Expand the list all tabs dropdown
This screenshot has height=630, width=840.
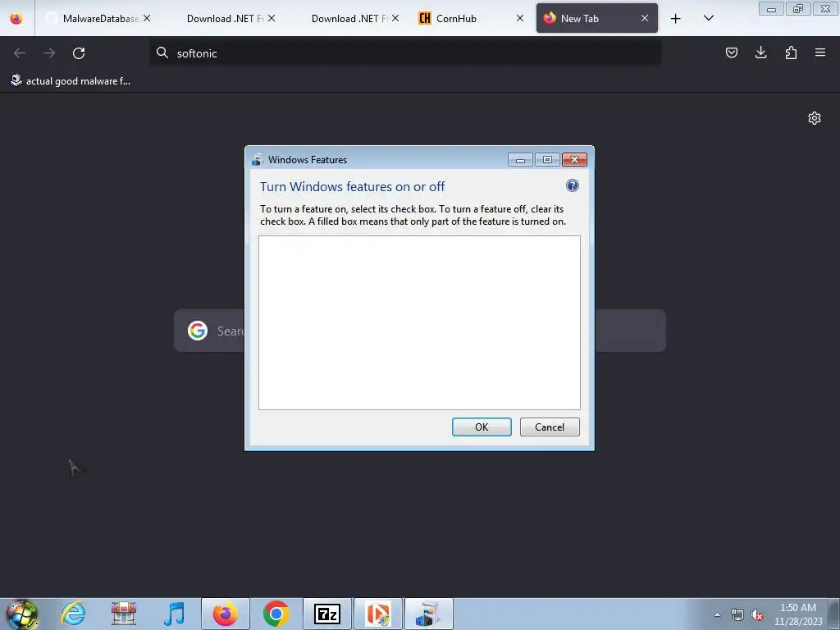click(708, 18)
